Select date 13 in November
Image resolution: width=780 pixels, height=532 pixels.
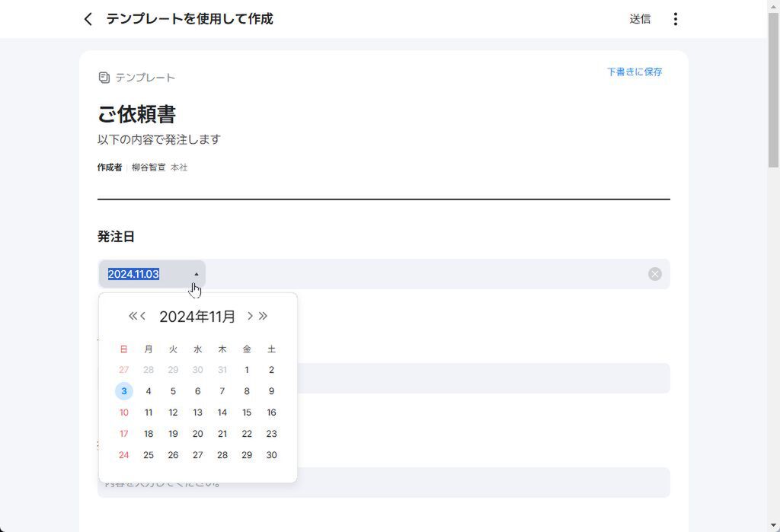pyautogui.click(x=197, y=413)
